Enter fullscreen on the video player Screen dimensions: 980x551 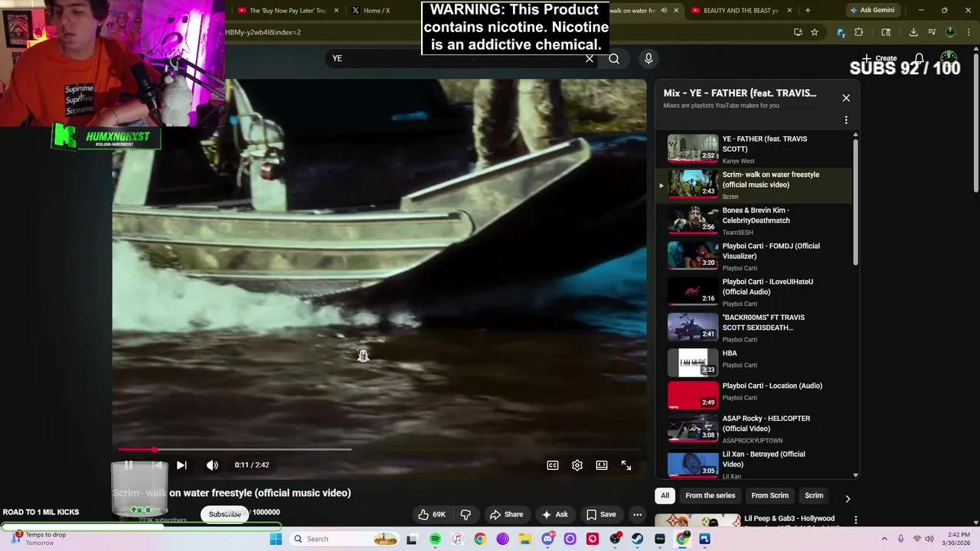[626, 465]
